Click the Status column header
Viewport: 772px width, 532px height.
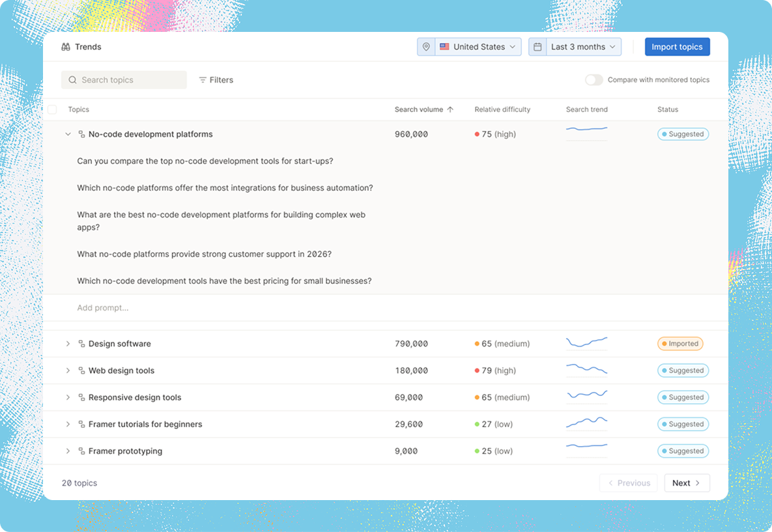[668, 109]
